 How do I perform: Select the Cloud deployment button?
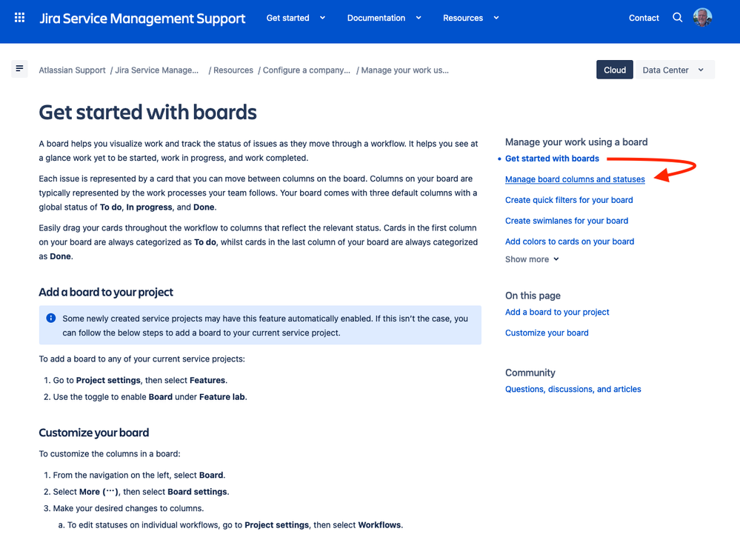(x=615, y=70)
